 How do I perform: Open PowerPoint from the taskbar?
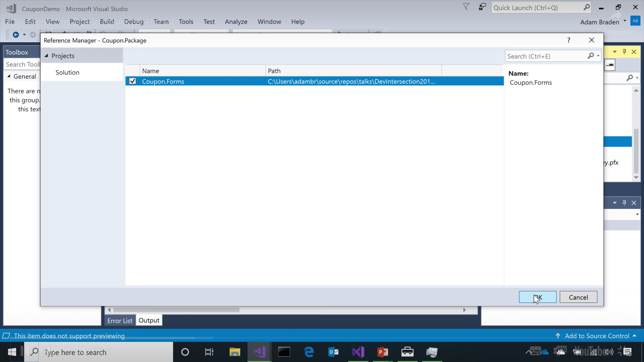[383, 352]
